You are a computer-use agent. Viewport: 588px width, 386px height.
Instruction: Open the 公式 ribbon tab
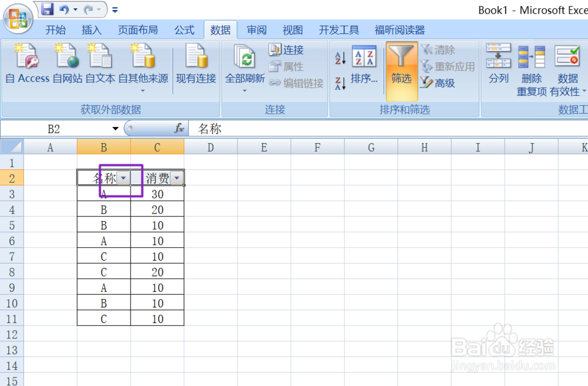[x=184, y=30]
